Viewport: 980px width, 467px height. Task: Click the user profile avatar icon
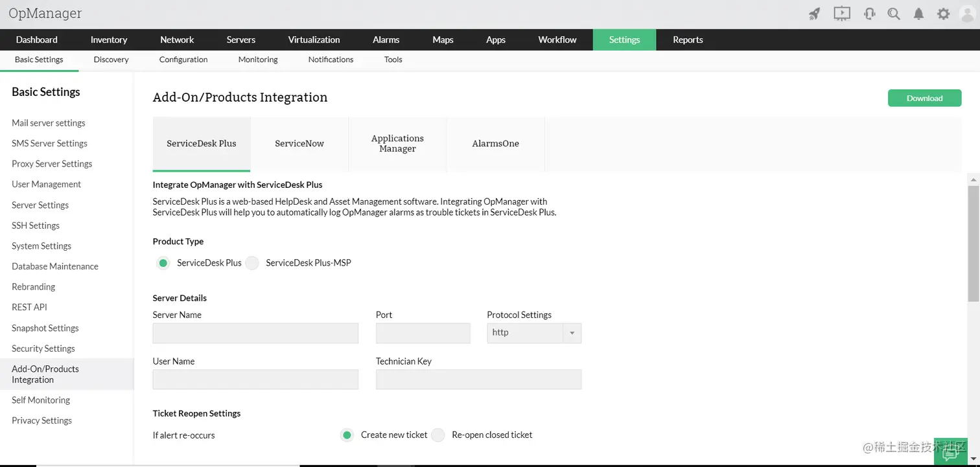[x=967, y=13]
